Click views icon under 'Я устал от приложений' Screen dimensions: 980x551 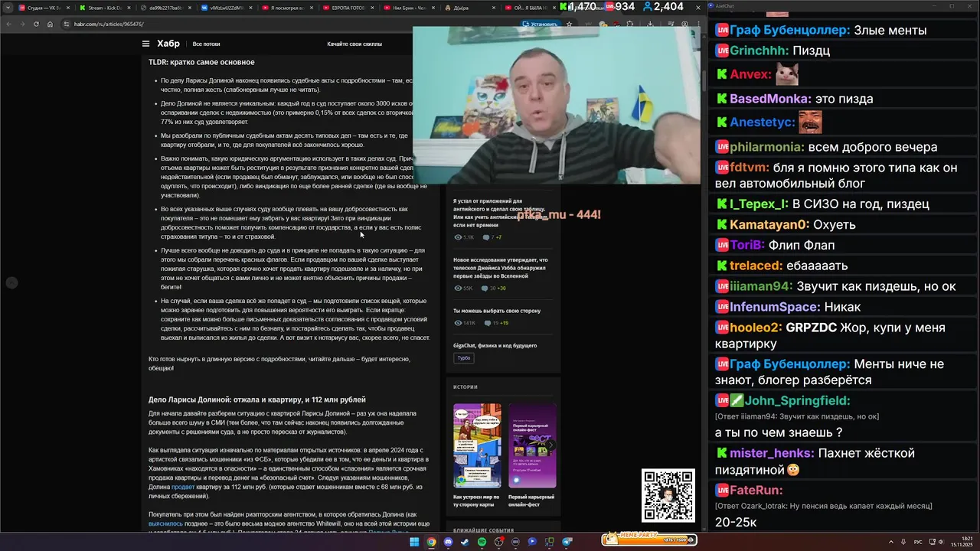click(458, 237)
